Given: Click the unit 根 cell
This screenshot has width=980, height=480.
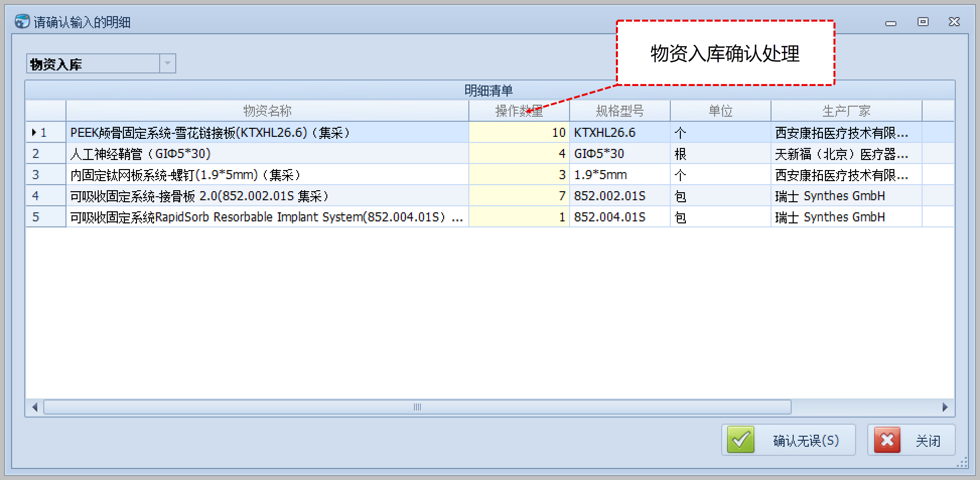Looking at the screenshot, I should tap(721, 153).
